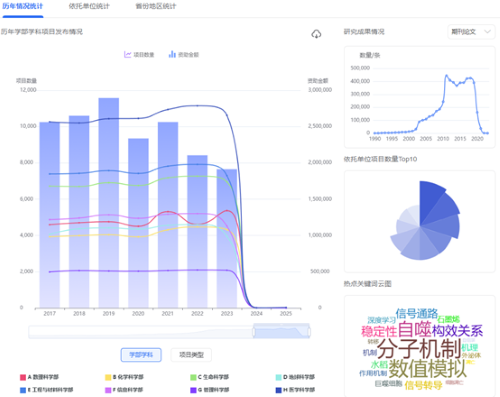Toggle legend E 工程与材料科学部

46,390
